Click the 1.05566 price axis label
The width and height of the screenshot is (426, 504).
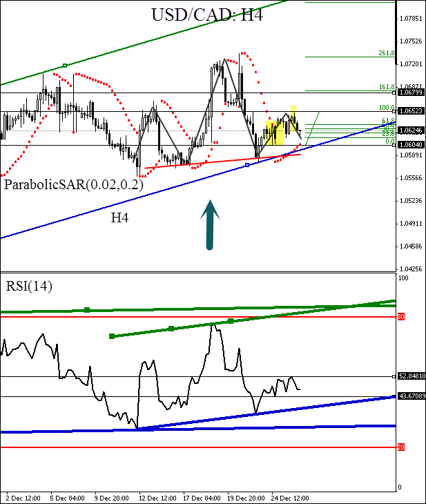(x=411, y=178)
